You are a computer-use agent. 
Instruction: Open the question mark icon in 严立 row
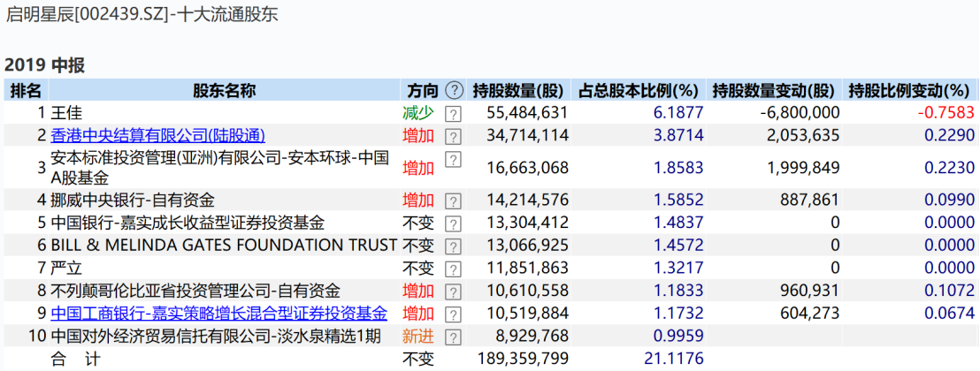coord(453,269)
